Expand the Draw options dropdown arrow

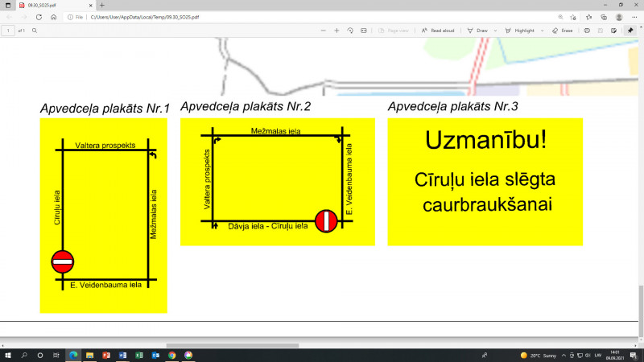tap(495, 30)
